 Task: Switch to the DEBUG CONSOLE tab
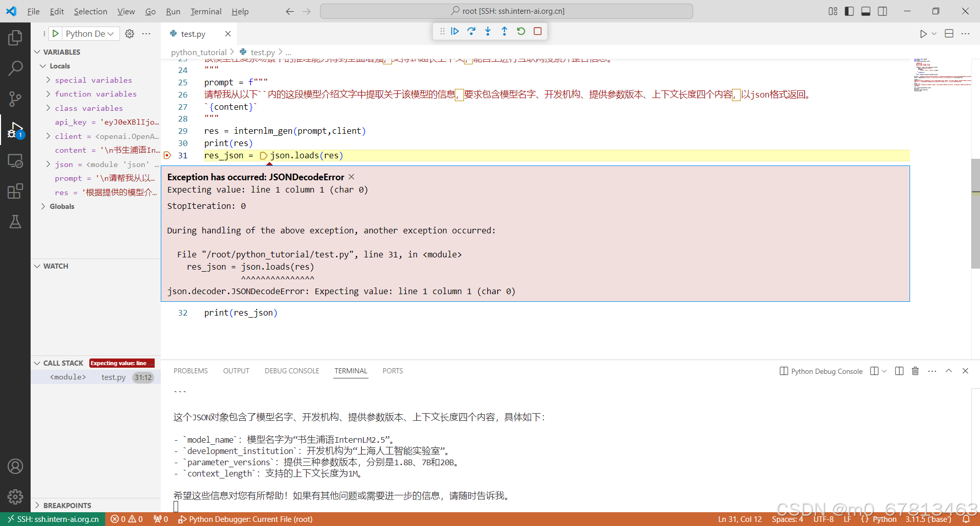(291, 370)
